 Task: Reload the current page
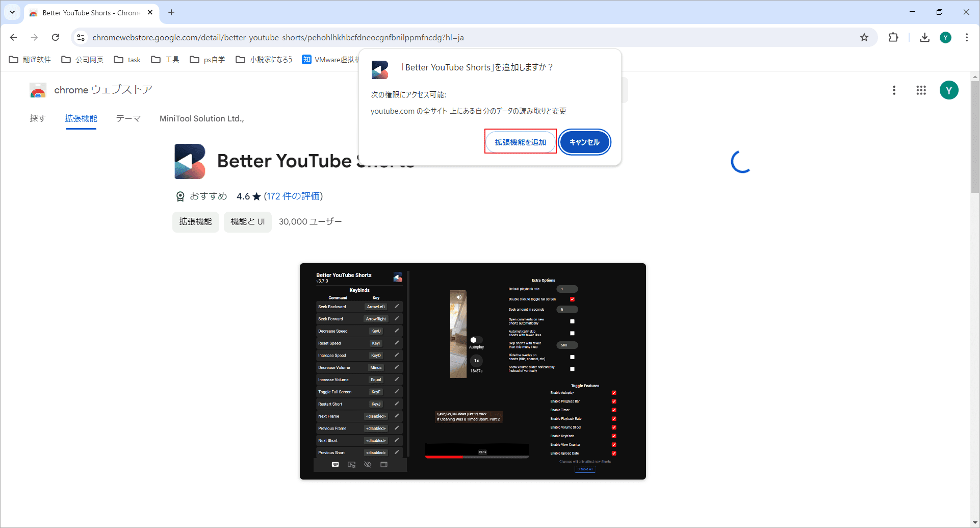pos(56,37)
